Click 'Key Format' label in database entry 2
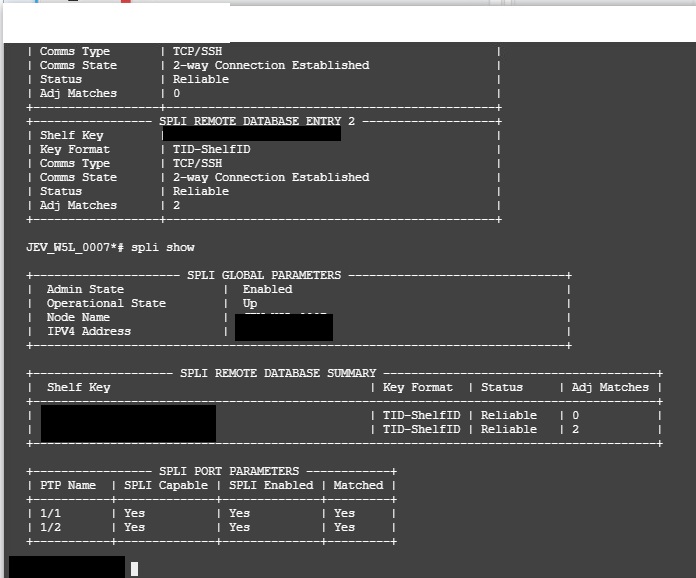 click(x=75, y=149)
